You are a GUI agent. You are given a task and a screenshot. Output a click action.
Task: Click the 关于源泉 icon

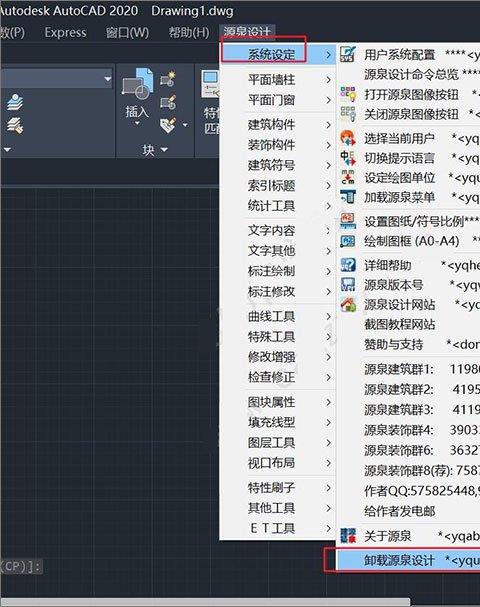348,536
